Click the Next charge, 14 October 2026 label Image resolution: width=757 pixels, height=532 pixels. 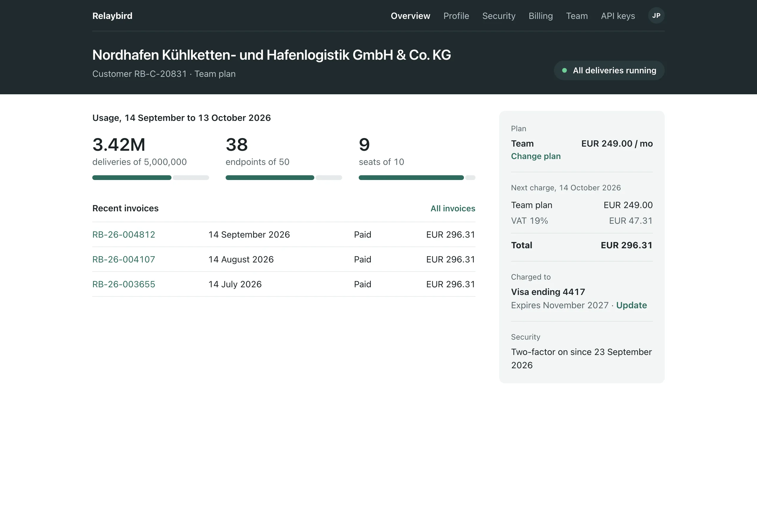pos(566,188)
